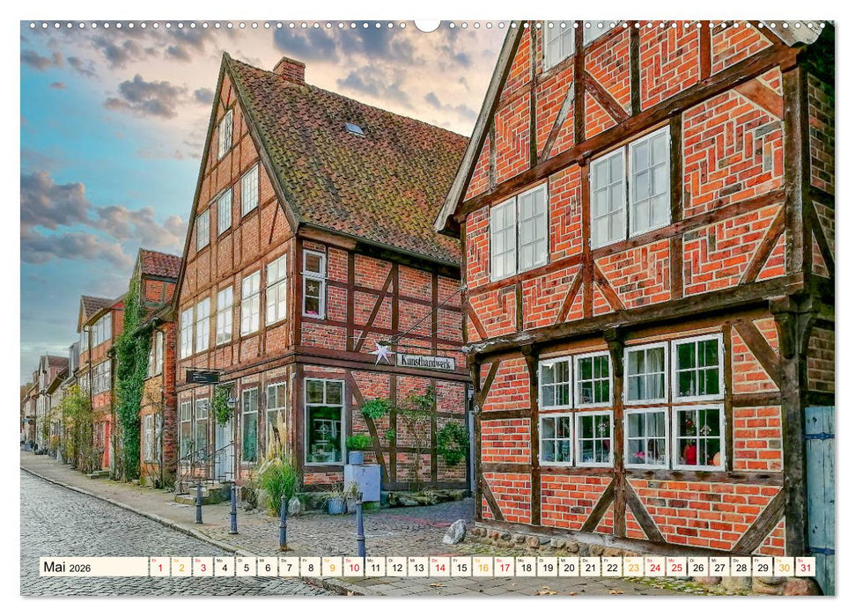Click the chimney on the gabled roof
This screenshot has width=855, height=616.
(x=291, y=70)
